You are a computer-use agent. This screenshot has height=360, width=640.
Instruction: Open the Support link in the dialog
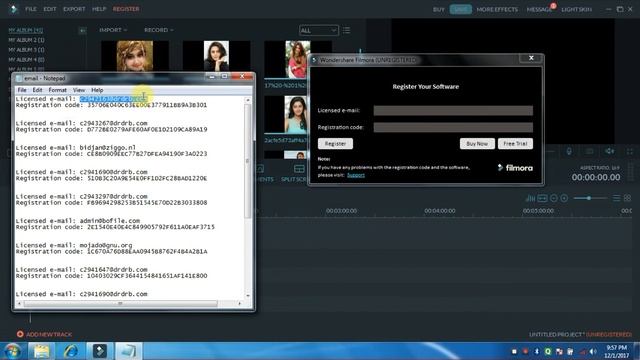[x=356, y=175]
